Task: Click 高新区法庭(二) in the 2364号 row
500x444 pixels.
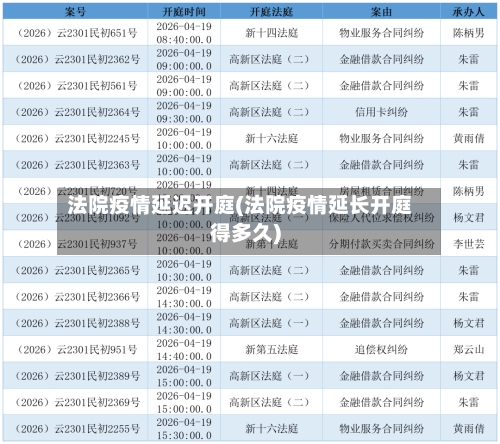Action: pos(269,112)
